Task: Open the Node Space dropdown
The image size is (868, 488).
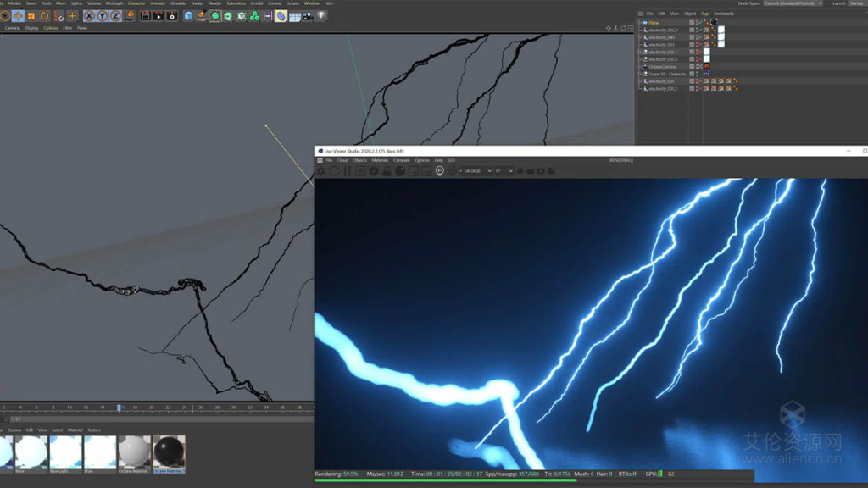Action: [793, 3]
